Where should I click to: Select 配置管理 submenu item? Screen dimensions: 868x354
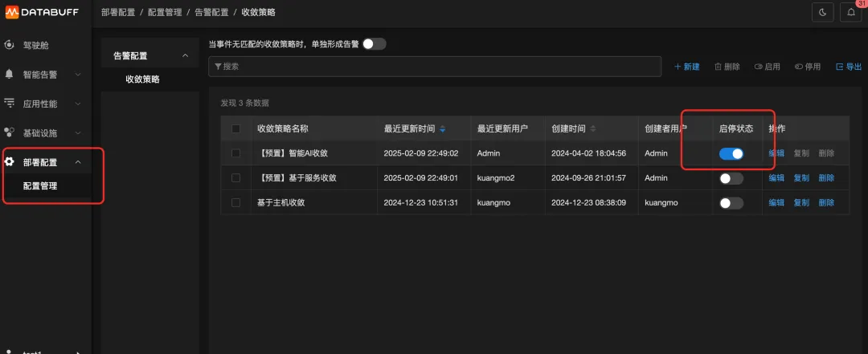[40, 186]
